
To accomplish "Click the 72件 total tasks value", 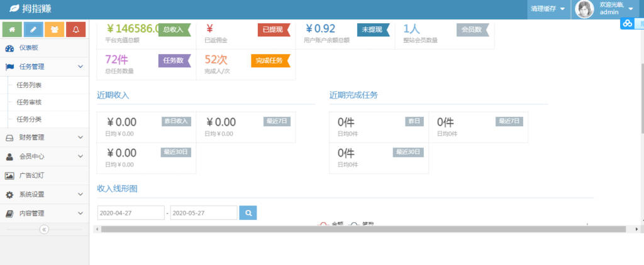I will click(116, 60).
